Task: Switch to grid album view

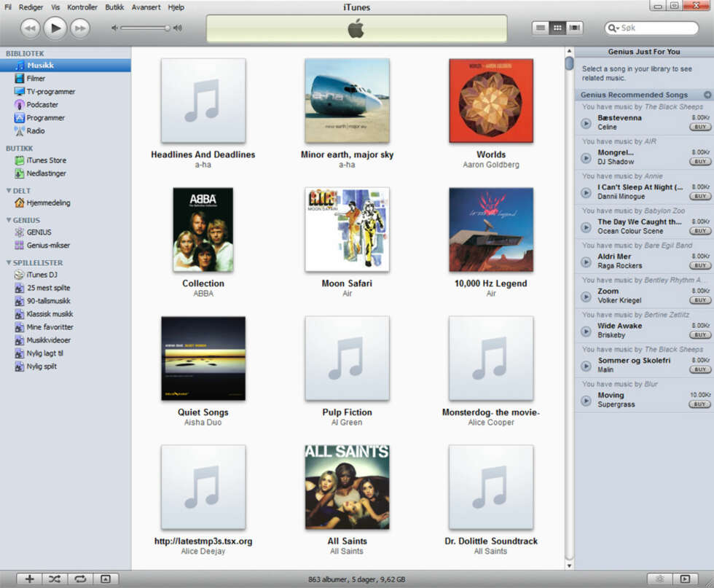Action: coord(557,28)
